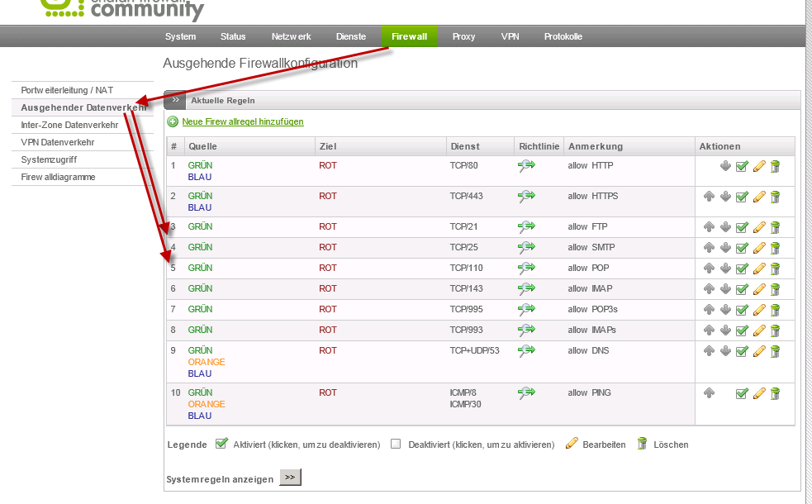Disable rule 1 allow HTTP checkbox
This screenshot has width=812, height=504.
click(x=742, y=166)
